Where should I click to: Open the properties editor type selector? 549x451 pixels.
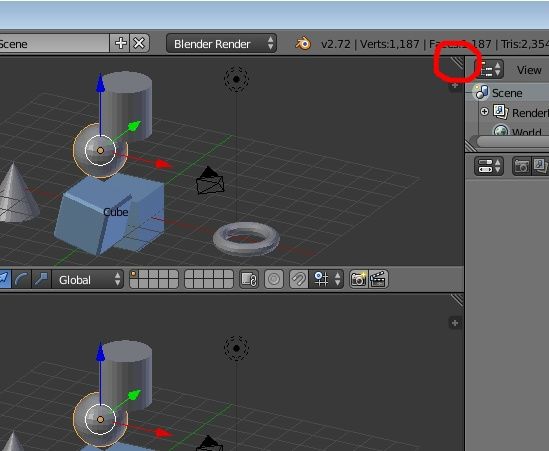[x=489, y=166]
